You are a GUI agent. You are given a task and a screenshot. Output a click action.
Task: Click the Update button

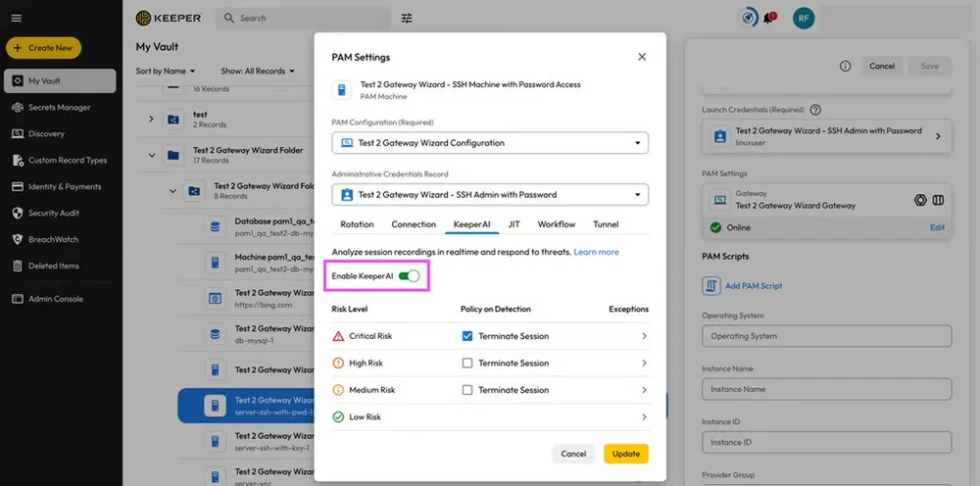click(626, 454)
